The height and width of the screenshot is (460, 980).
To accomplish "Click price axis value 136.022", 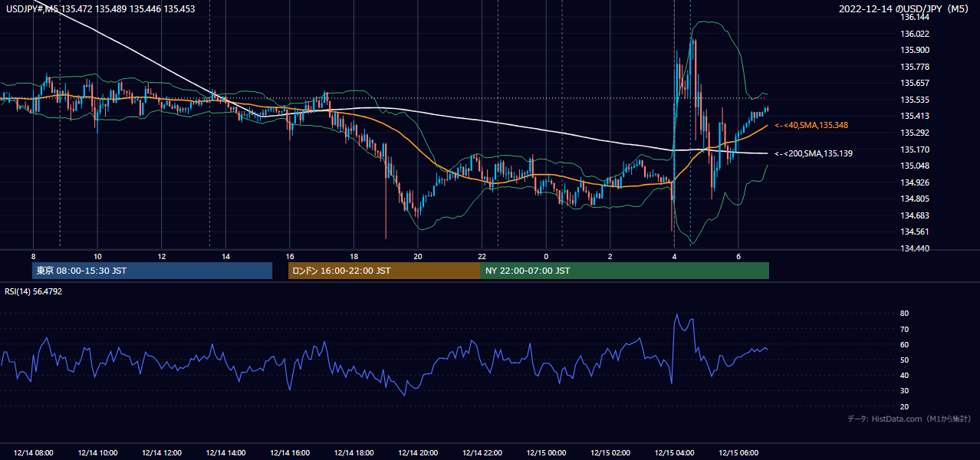I will click(915, 34).
